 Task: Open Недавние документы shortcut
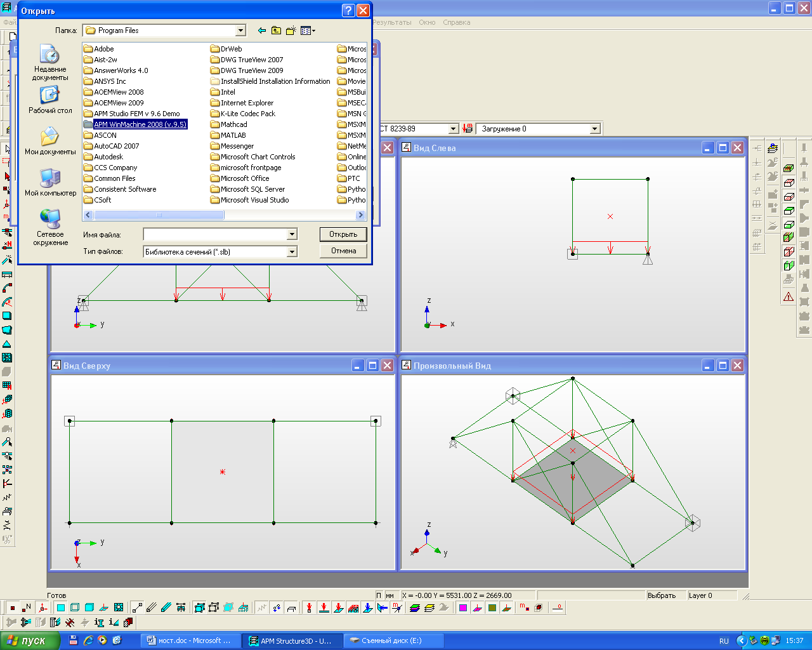(50, 62)
